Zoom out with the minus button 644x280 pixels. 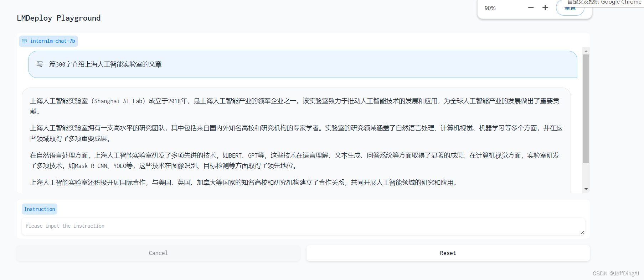531,8
